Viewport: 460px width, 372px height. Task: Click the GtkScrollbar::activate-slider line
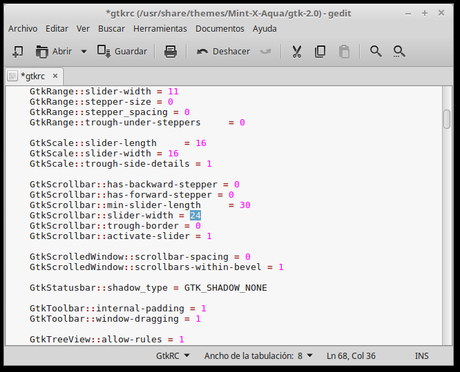(x=121, y=236)
